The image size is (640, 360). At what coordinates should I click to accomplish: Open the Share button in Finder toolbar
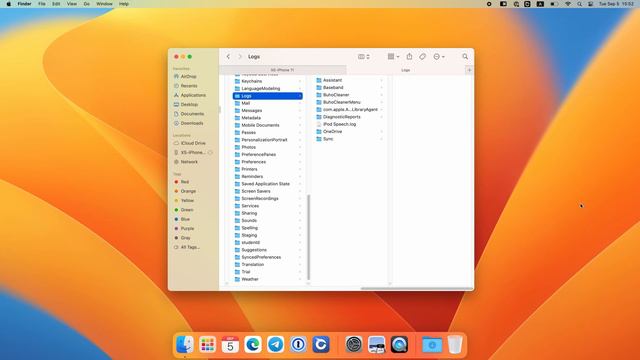[409, 57]
